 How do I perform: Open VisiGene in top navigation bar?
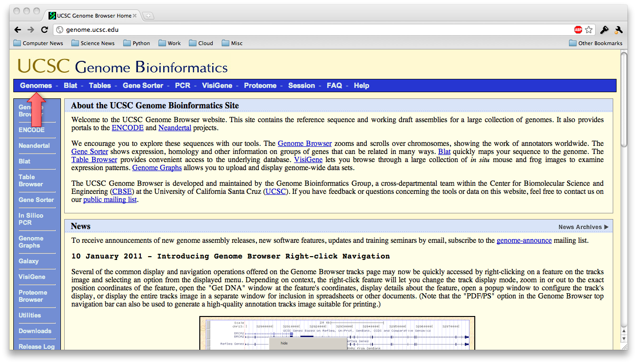pos(217,86)
